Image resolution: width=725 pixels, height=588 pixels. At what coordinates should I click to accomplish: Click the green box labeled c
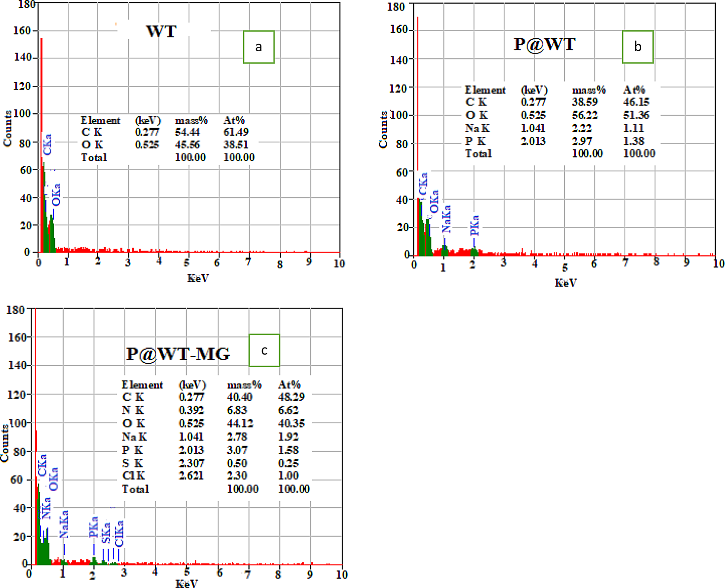tap(264, 350)
